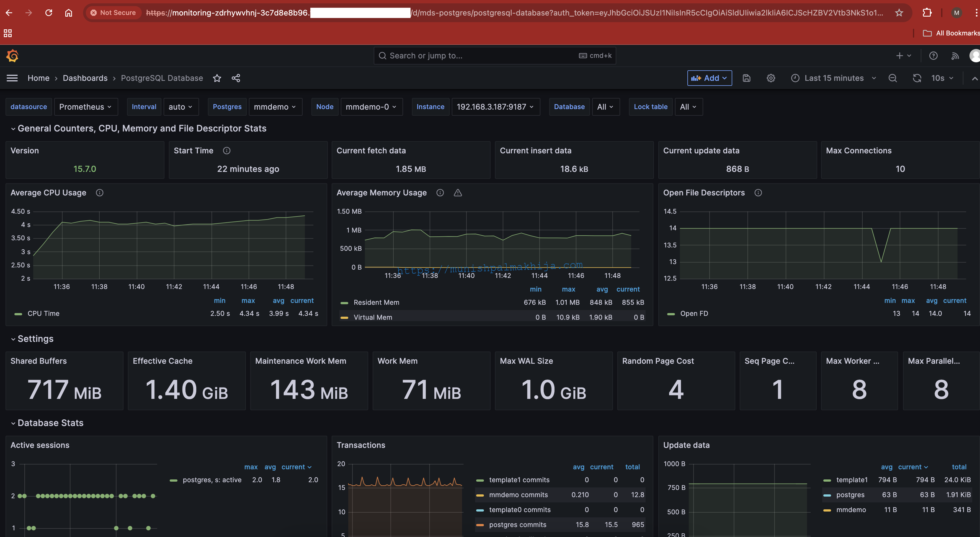This screenshot has height=537, width=980.
Task: Reload the page with browser refresh icon
Action: [49, 12]
